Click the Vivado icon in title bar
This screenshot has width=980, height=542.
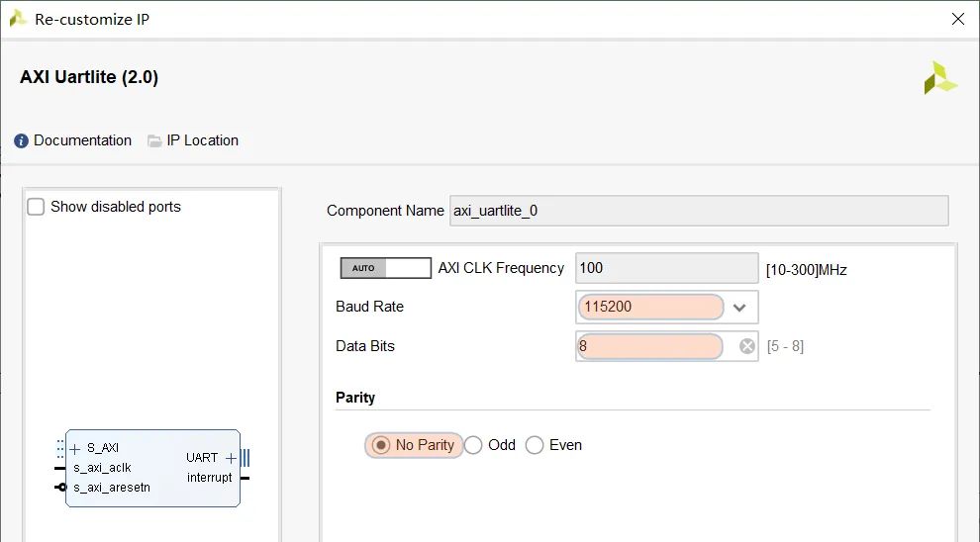coord(18,19)
